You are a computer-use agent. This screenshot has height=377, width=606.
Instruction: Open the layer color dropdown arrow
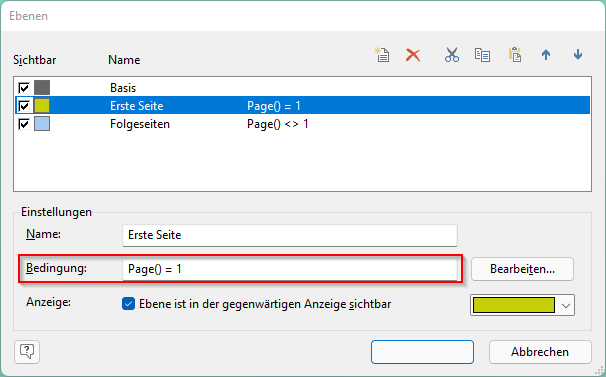tap(566, 305)
